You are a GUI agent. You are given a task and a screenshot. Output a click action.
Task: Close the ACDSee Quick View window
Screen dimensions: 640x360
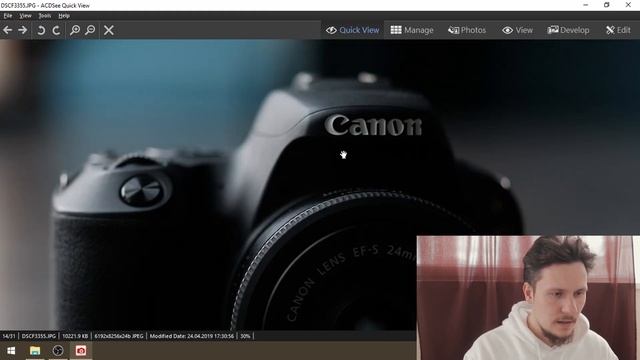click(x=628, y=5)
